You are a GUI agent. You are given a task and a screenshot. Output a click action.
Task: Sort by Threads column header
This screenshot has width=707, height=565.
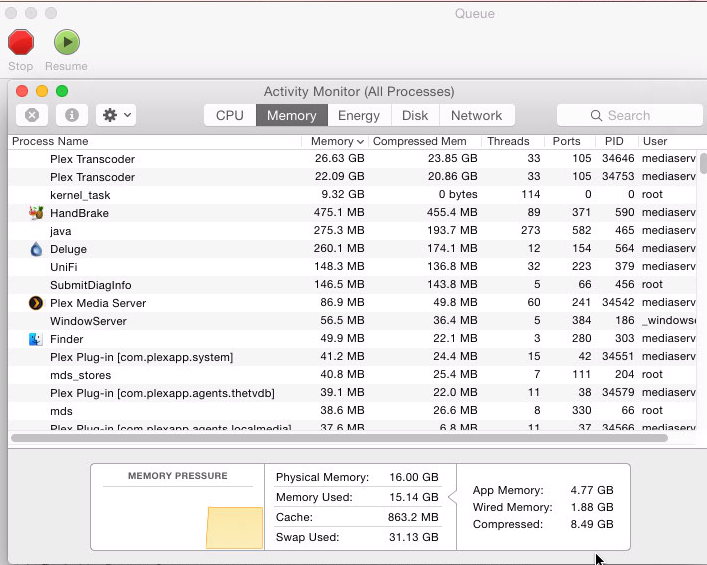tap(513, 141)
